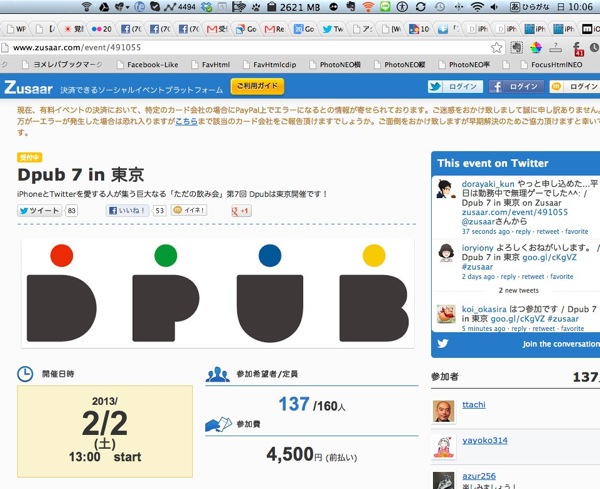Open participant ttachi's profile link
The width and height of the screenshot is (600, 489).
coord(474,404)
